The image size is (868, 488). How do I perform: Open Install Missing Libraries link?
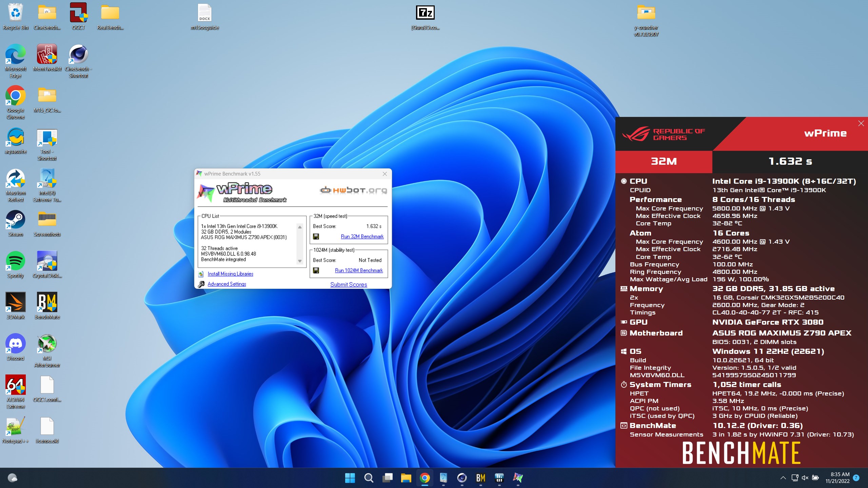[230, 274]
